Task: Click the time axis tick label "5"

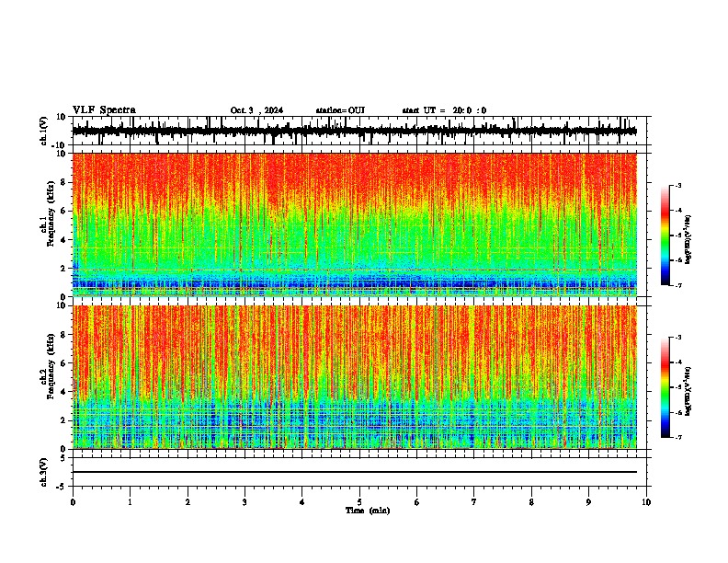Action: [359, 502]
